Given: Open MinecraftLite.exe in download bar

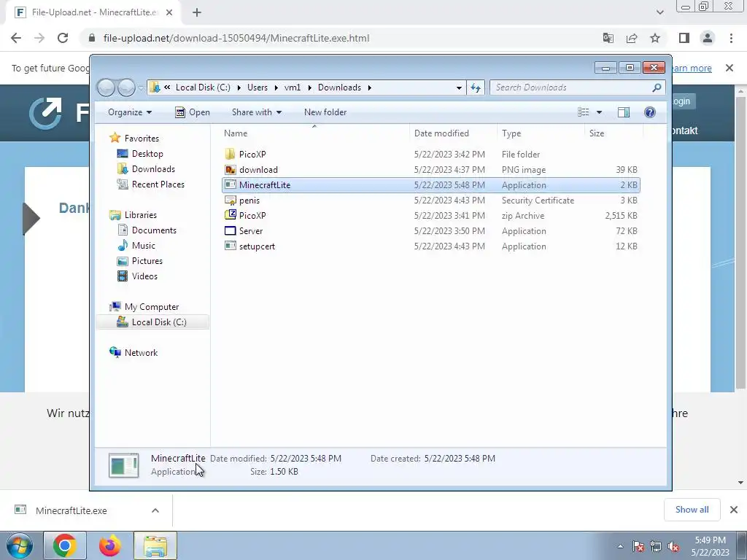Looking at the screenshot, I should pyautogui.click(x=71, y=510).
